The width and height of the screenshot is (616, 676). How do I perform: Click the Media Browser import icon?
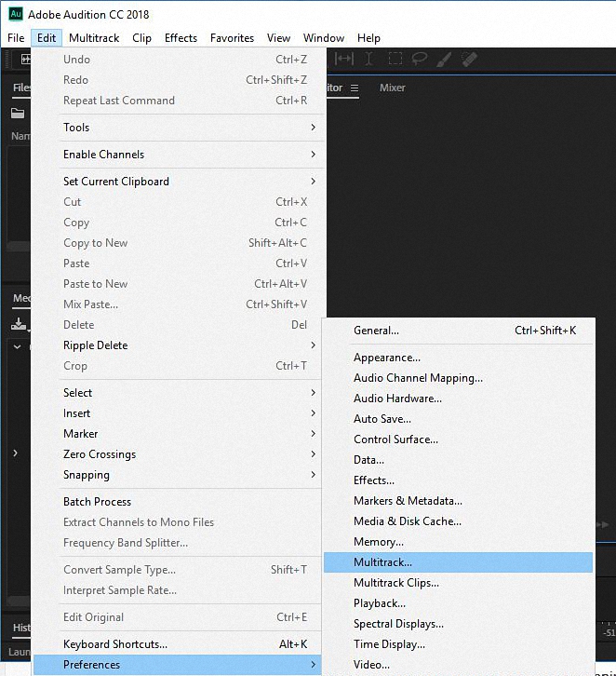point(19,324)
